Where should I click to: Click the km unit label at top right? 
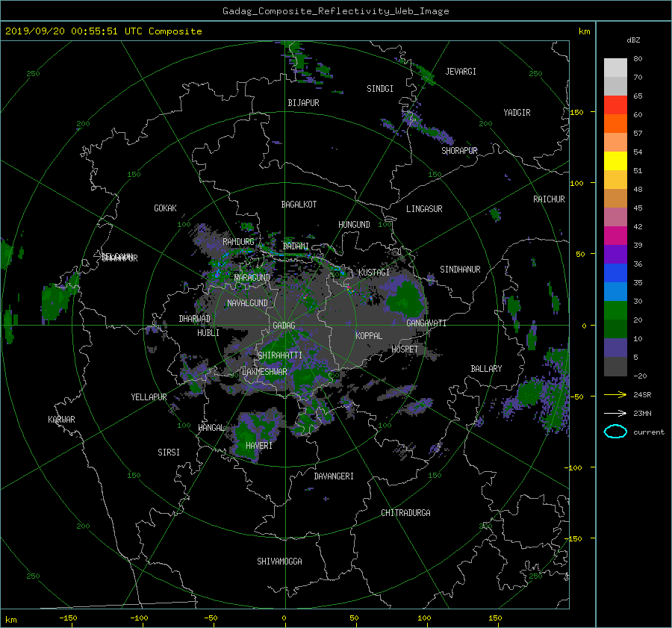(585, 31)
